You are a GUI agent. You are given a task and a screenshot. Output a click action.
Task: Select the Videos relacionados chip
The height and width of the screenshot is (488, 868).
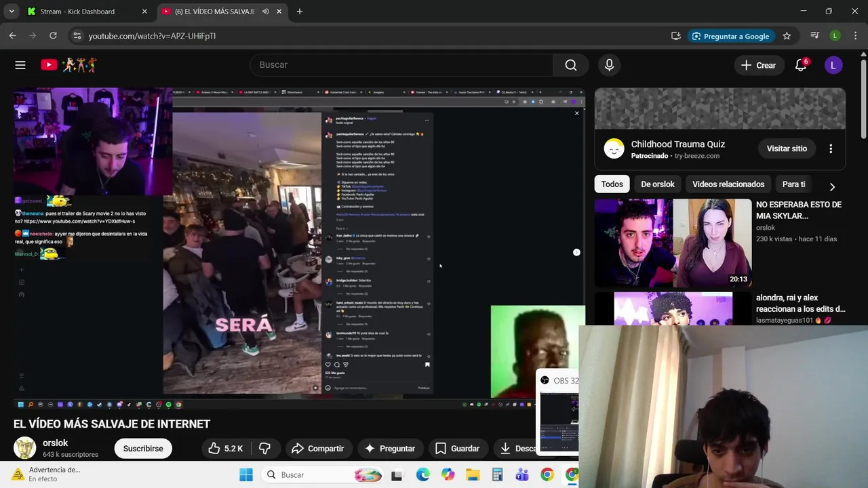pos(728,184)
